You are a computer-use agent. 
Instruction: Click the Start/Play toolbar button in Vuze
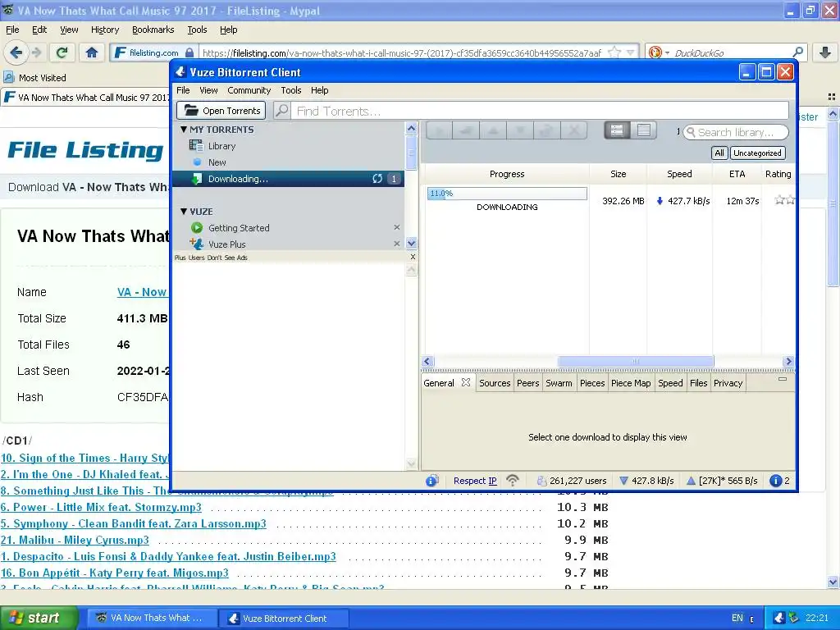point(440,130)
